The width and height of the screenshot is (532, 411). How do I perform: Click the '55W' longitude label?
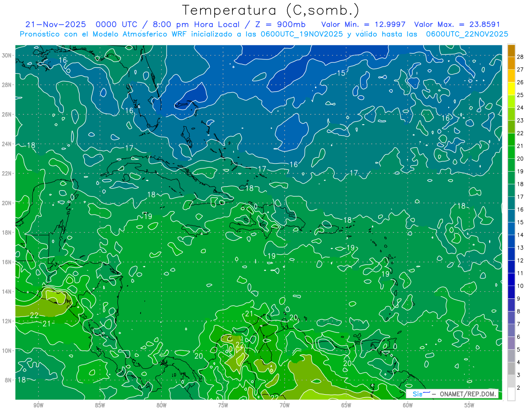pos(469,405)
